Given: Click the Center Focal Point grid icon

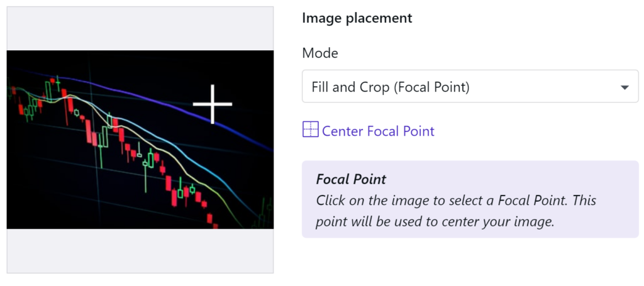Looking at the screenshot, I should 311,129.
